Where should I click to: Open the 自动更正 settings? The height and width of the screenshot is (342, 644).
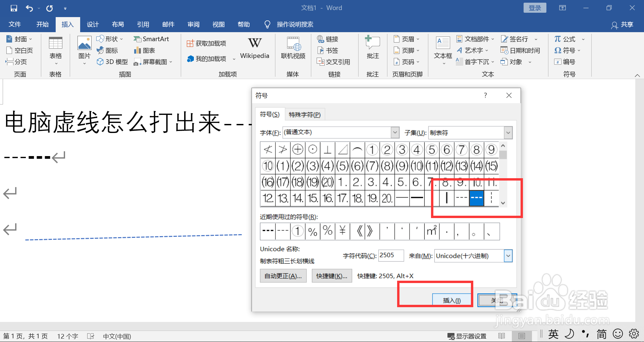[283, 276]
